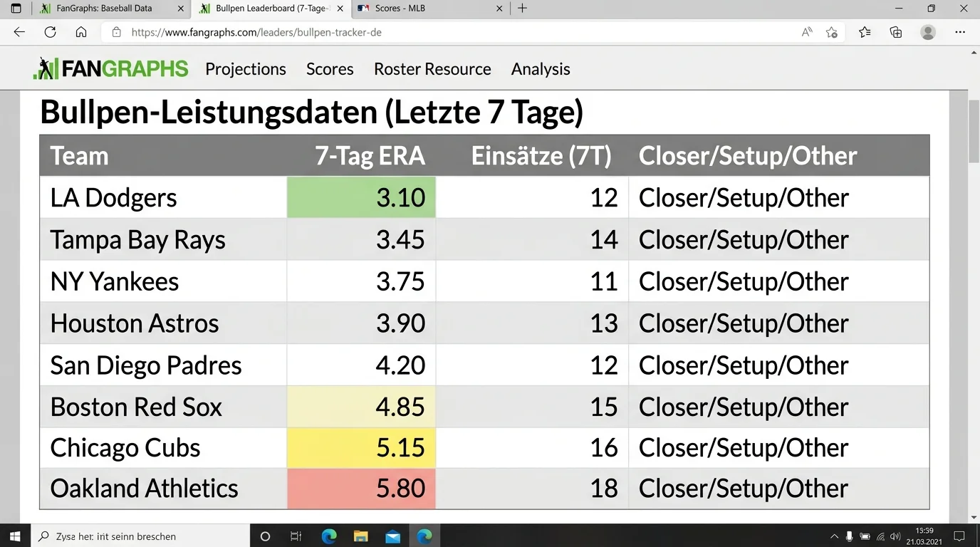Adjust volume from tray speaker icon
The image size is (980, 547).
[x=896, y=536]
